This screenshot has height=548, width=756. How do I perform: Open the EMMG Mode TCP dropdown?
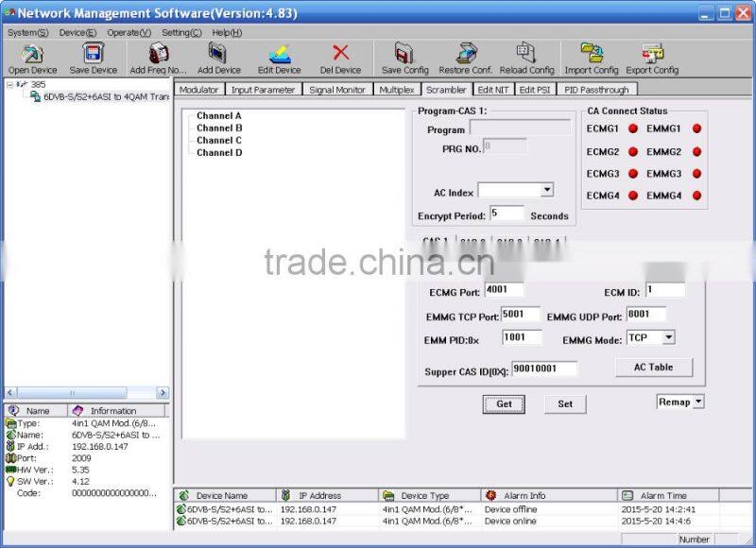(x=668, y=337)
